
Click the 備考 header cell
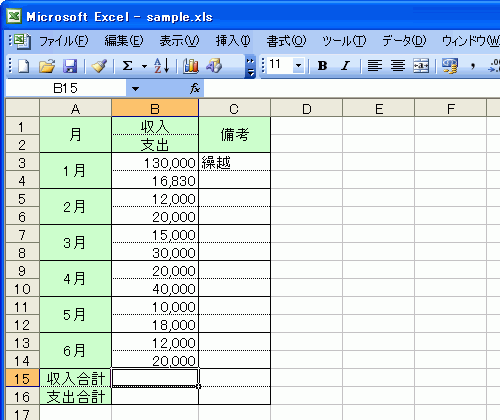(234, 135)
